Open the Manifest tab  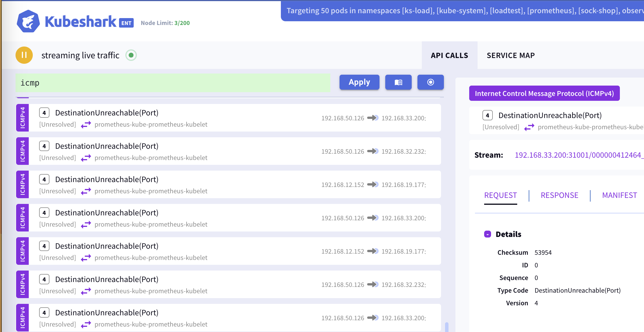tap(619, 195)
